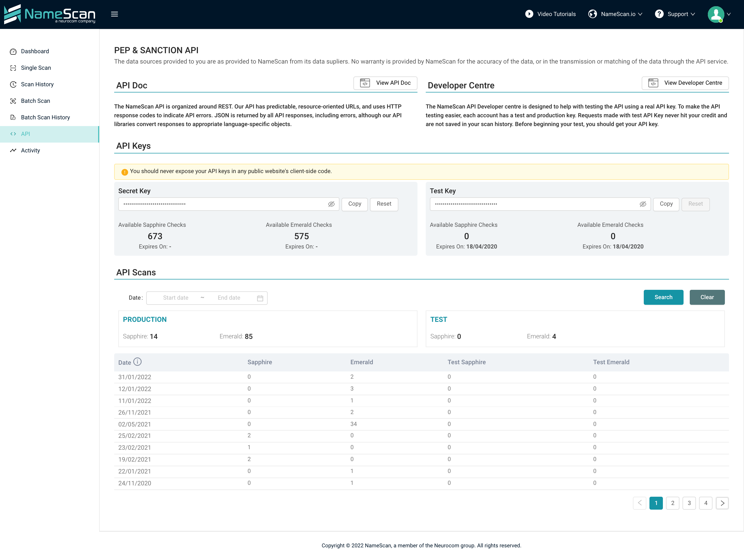Viewport: 744px width, 560px height.
Task: Copy the Secret Key
Action: tap(354, 204)
